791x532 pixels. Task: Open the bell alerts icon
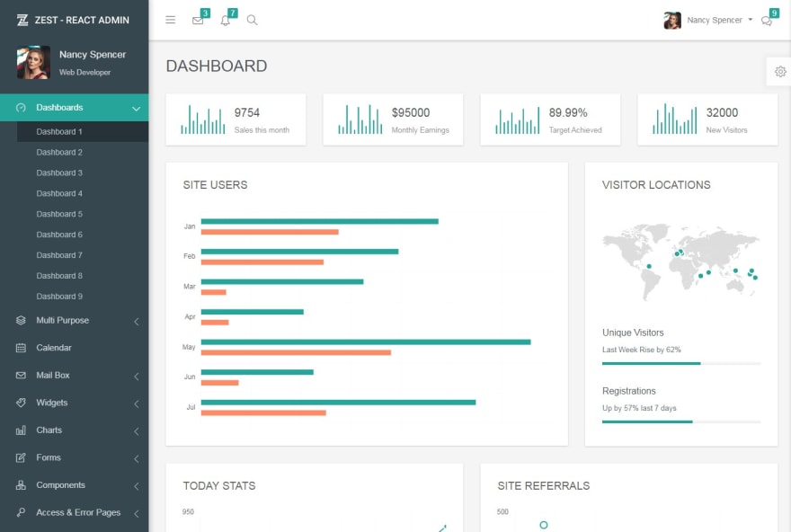click(x=225, y=20)
